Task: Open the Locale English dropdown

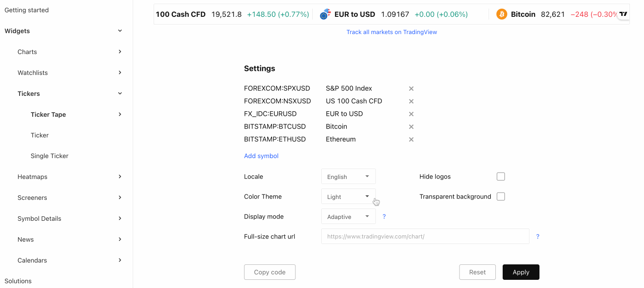Action: click(x=349, y=177)
